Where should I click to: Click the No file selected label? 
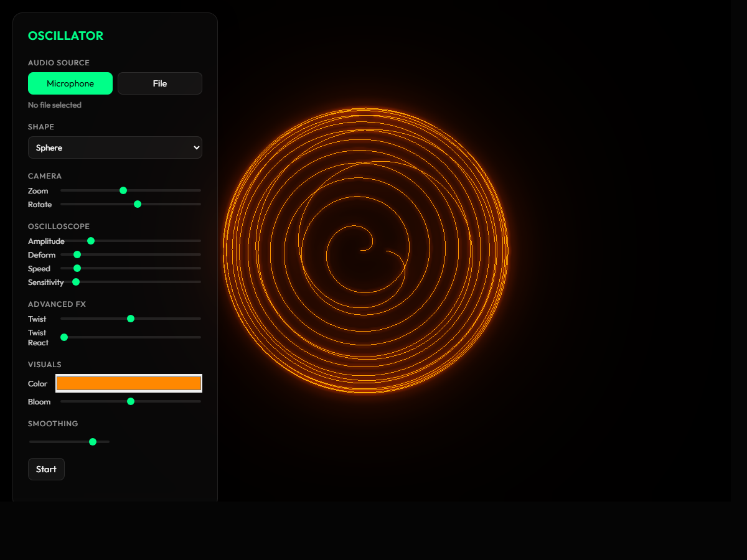54,105
